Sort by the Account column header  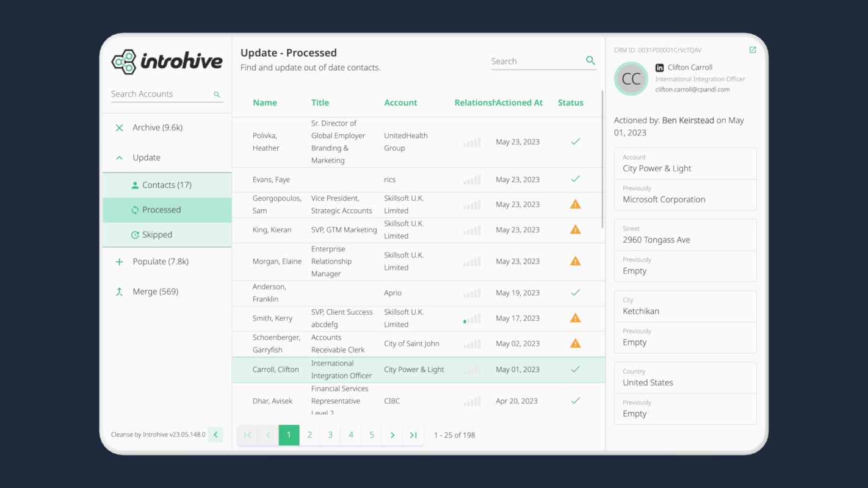pyautogui.click(x=400, y=102)
